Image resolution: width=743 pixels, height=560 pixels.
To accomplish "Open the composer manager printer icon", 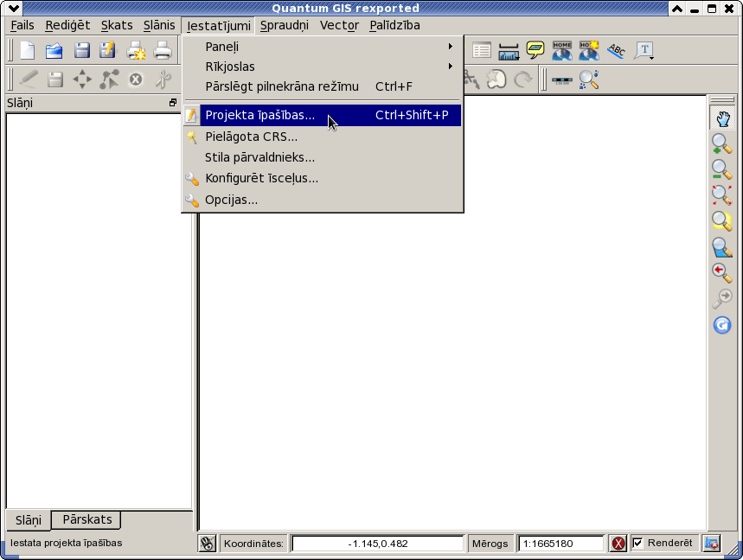I will [163, 50].
